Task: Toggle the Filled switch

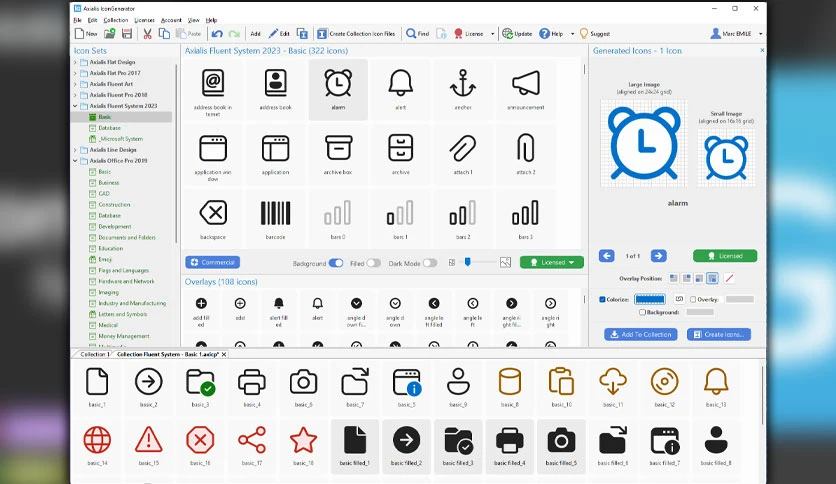Action: [374, 263]
